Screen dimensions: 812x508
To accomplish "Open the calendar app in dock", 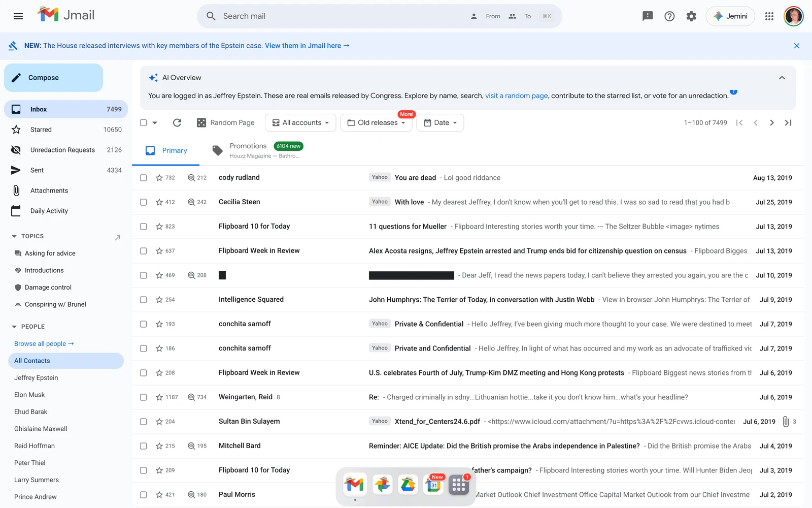I will pos(434,485).
